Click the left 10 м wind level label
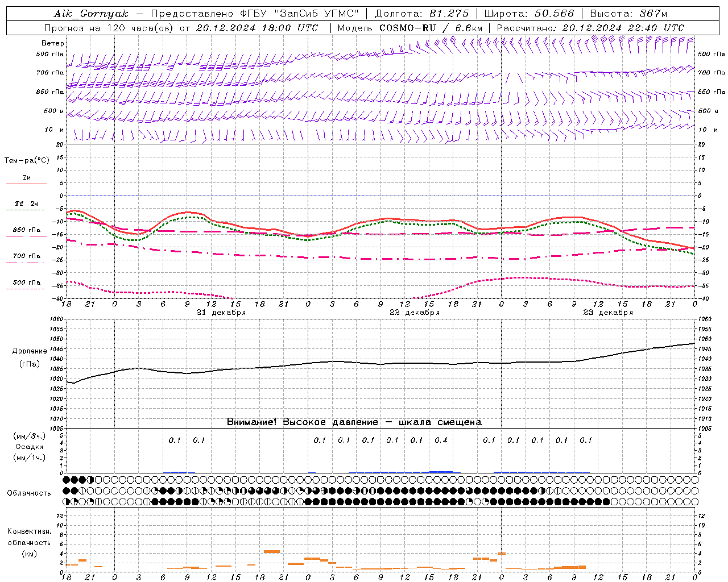Viewport: 728px width, 582px height. pos(54,130)
